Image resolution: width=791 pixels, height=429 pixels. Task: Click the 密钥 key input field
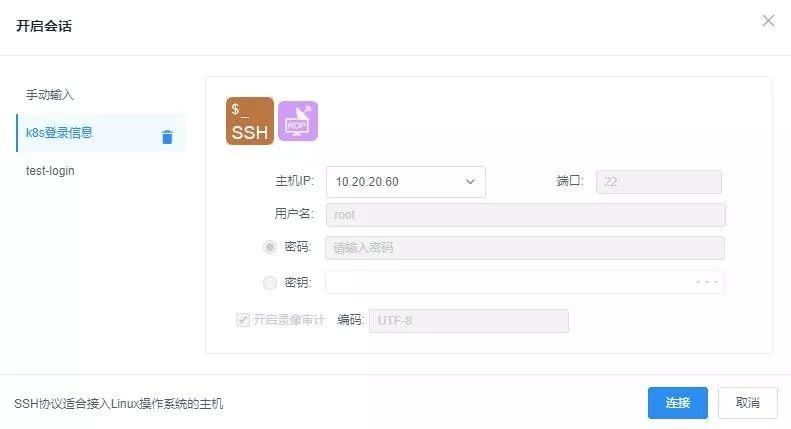(505, 283)
